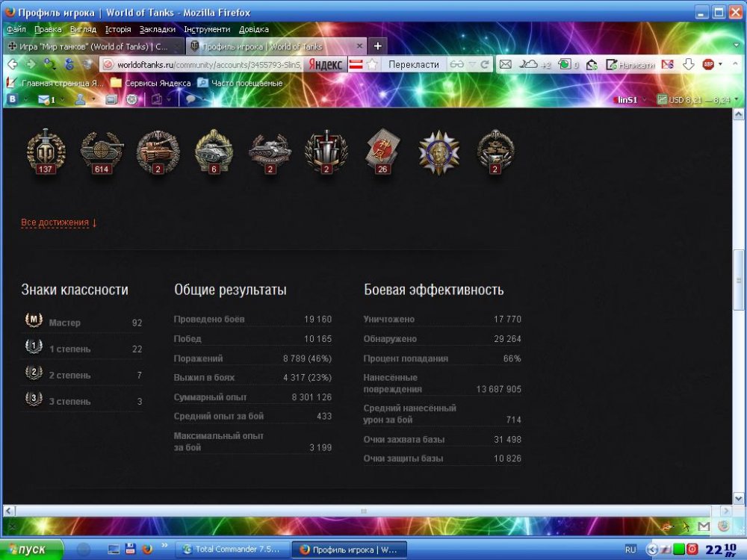Reload the page with the refresh arrow

(x=485, y=64)
